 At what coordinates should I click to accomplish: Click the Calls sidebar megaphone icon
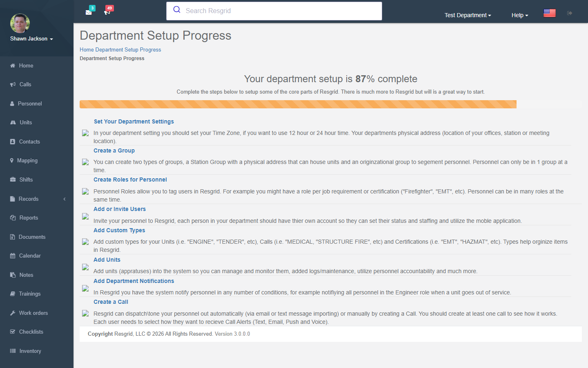[x=13, y=85]
